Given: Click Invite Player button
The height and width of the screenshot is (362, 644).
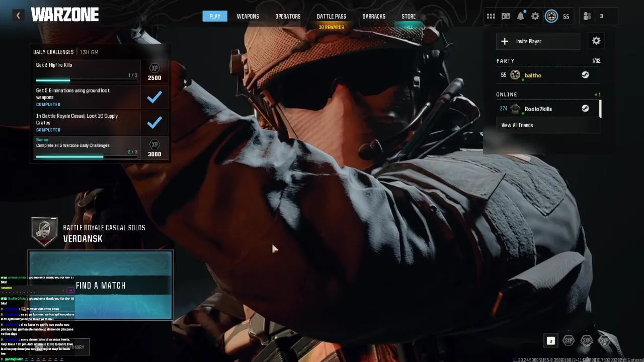Looking at the screenshot, I should 538,41.
